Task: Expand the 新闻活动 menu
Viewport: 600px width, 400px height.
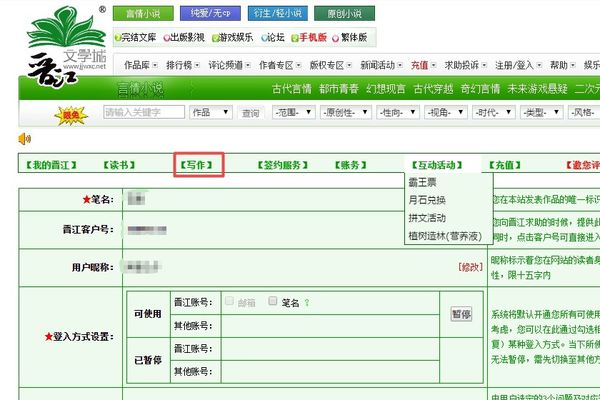Action: click(x=381, y=65)
